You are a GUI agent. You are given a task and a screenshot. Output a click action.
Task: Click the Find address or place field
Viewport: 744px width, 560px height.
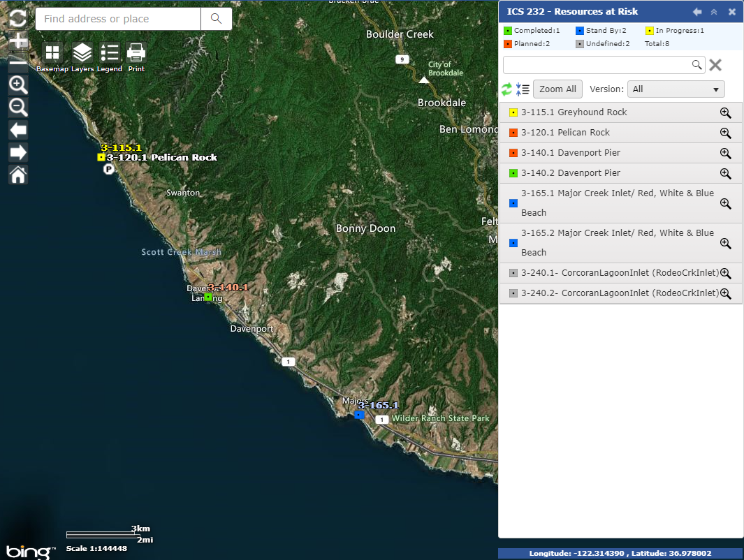(x=118, y=19)
